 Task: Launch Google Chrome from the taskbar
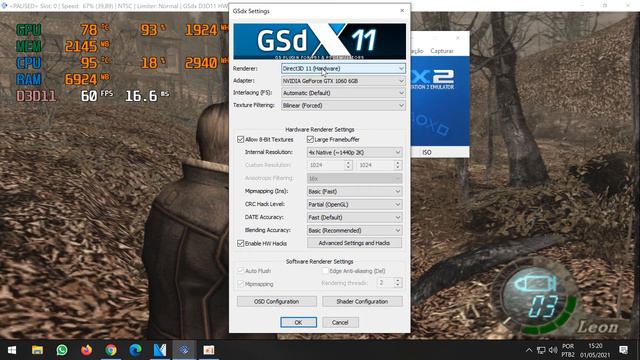tap(111, 350)
